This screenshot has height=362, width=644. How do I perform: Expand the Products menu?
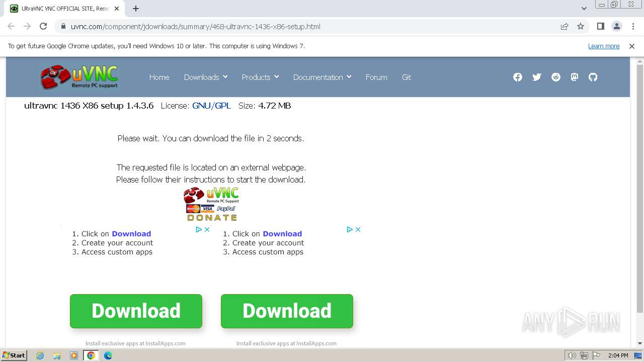pos(260,77)
